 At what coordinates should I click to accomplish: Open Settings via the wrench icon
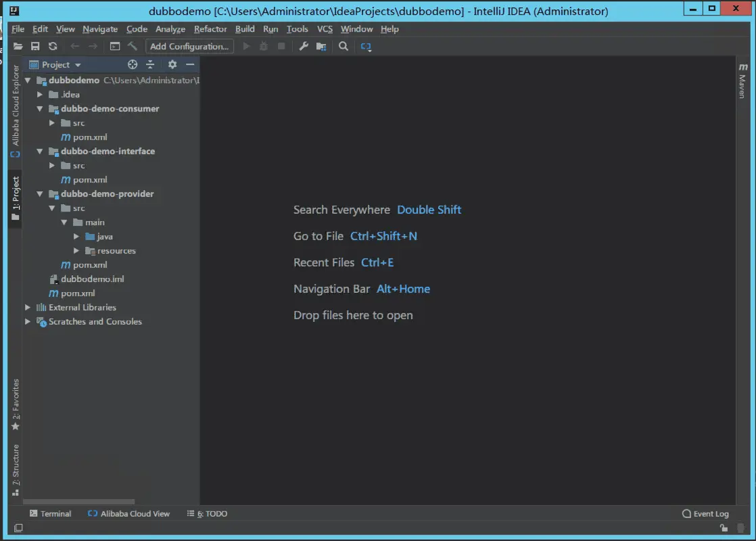click(x=303, y=46)
